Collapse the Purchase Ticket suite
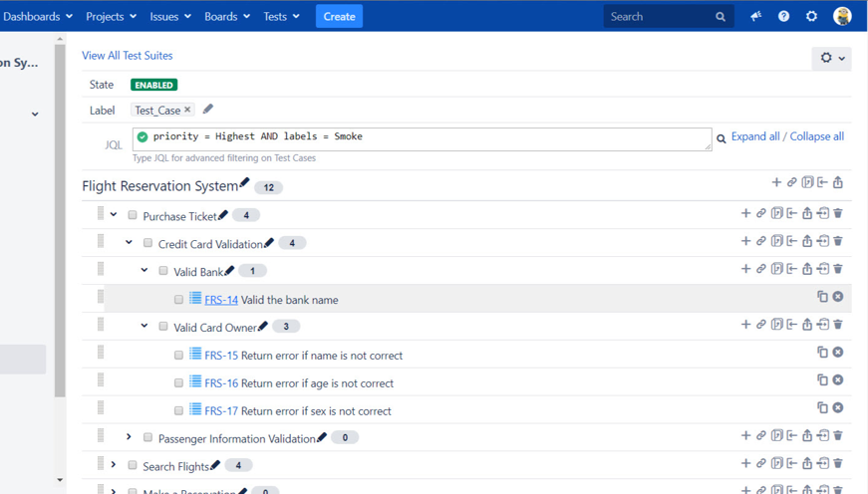868x494 pixels. point(114,214)
